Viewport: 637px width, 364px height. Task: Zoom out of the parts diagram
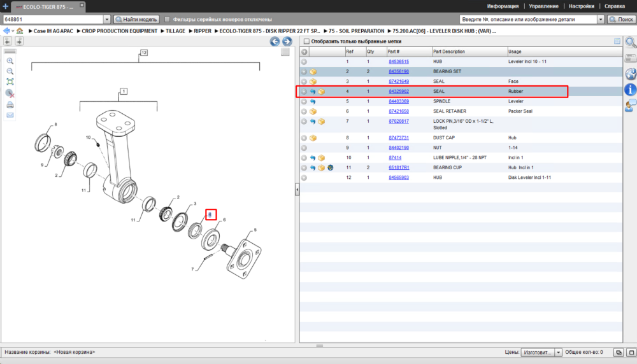coord(10,71)
